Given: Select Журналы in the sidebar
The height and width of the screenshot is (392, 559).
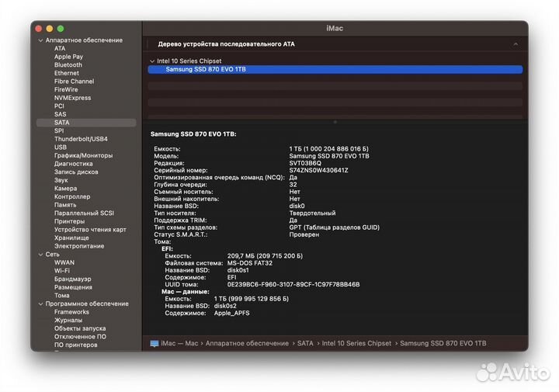Looking at the screenshot, I should pyautogui.click(x=68, y=321).
